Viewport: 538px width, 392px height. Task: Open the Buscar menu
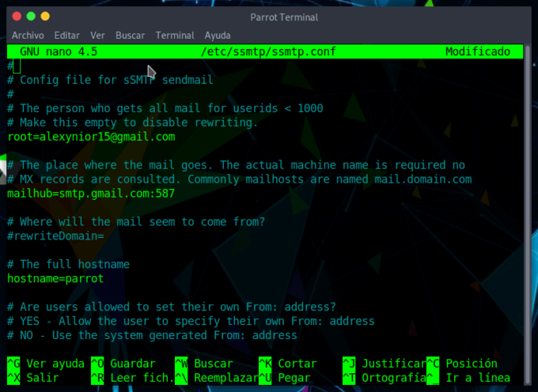[130, 36]
